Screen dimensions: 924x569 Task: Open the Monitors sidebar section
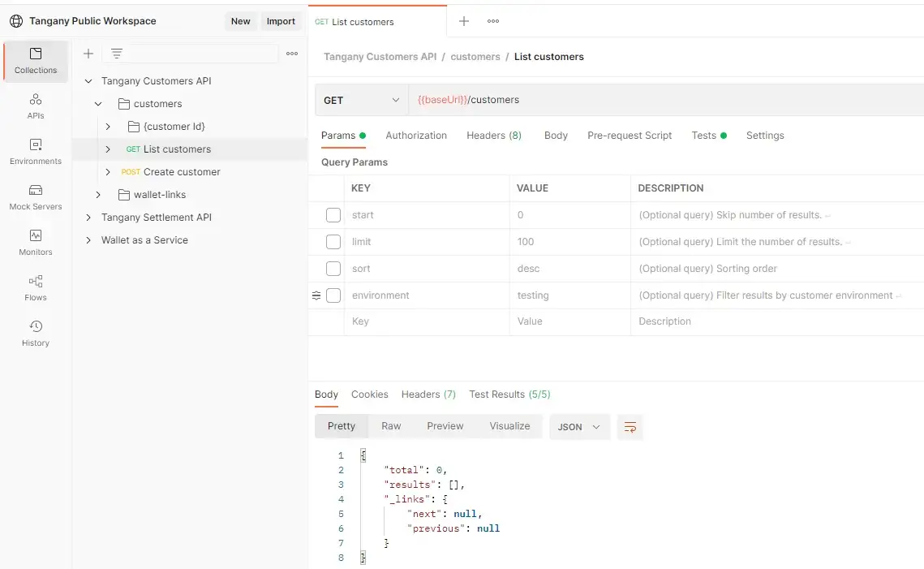pyautogui.click(x=36, y=243)
